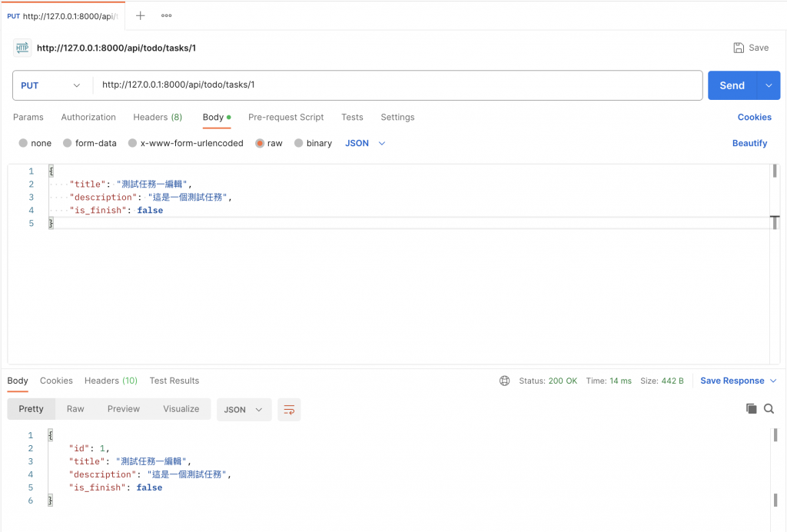The height and width of the screenshot is (532, 787).
Task: Copy response body with copy icon
Action: (751, 408)
